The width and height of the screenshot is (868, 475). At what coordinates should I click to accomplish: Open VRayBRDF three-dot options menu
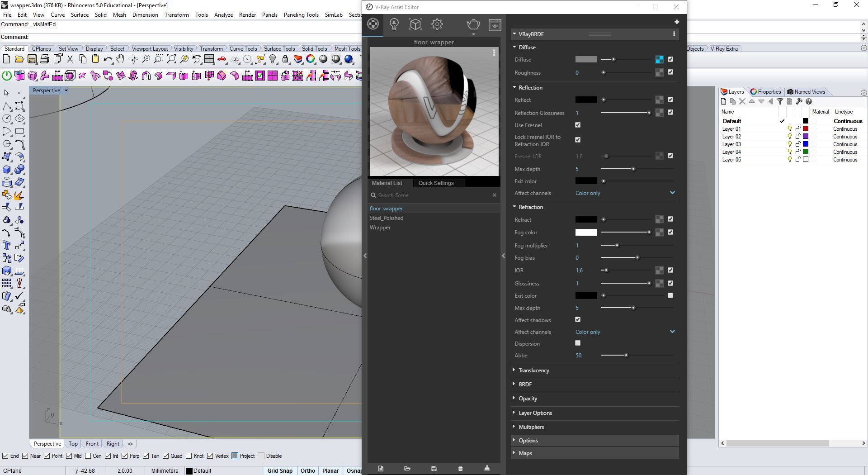(x=674, y=34)
